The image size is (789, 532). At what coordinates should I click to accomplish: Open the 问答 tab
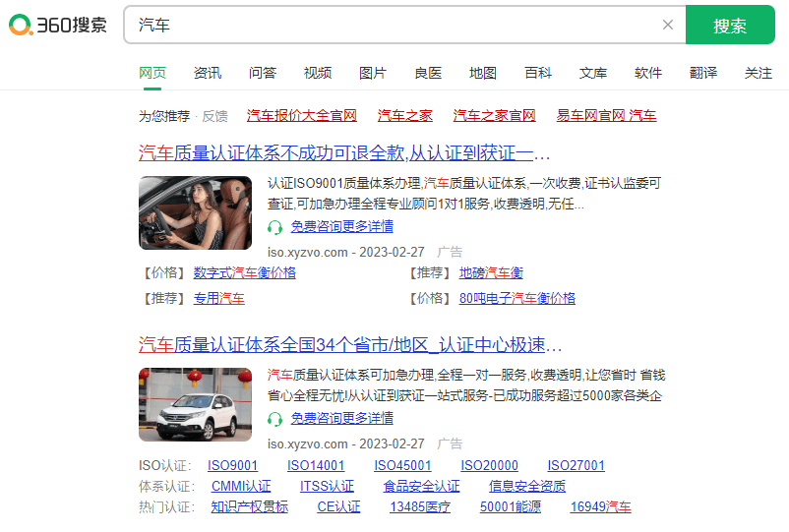pyautogui.click(x=263, y=73)
